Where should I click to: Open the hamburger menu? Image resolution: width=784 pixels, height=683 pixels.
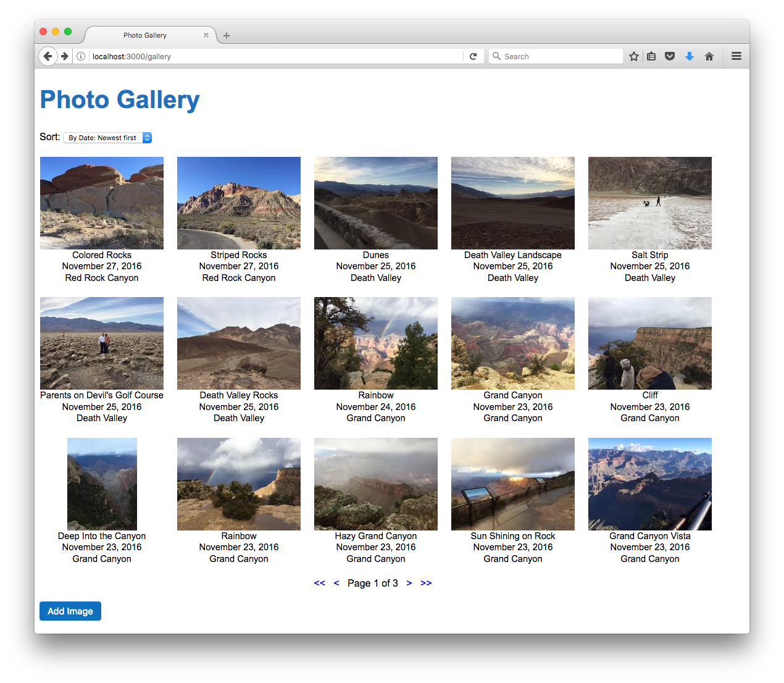point(736,56)
